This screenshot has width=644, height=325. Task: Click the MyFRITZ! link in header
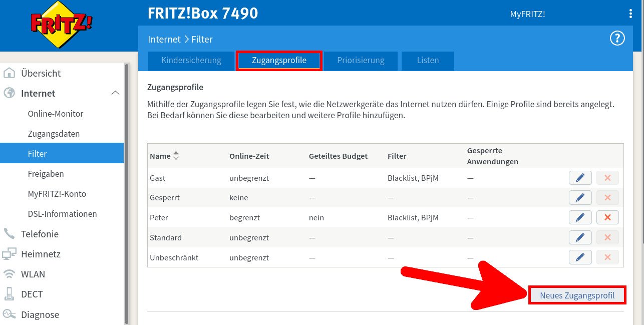click(x=527, y=14)
